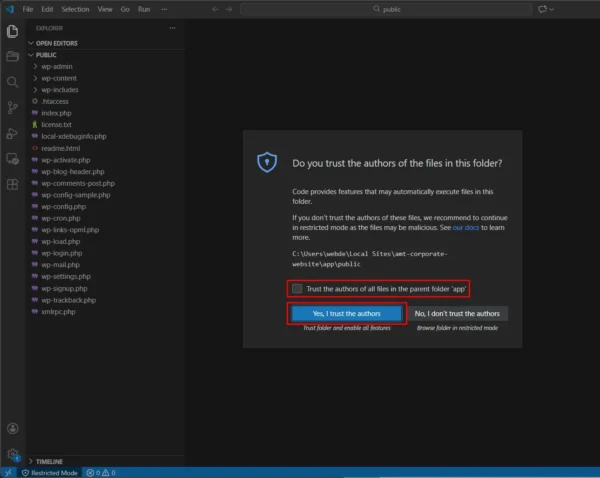Image resolution: width=600 pixels, height=478 pixels.
Task: Expand the wp-content folder
Action: (58, 78)
